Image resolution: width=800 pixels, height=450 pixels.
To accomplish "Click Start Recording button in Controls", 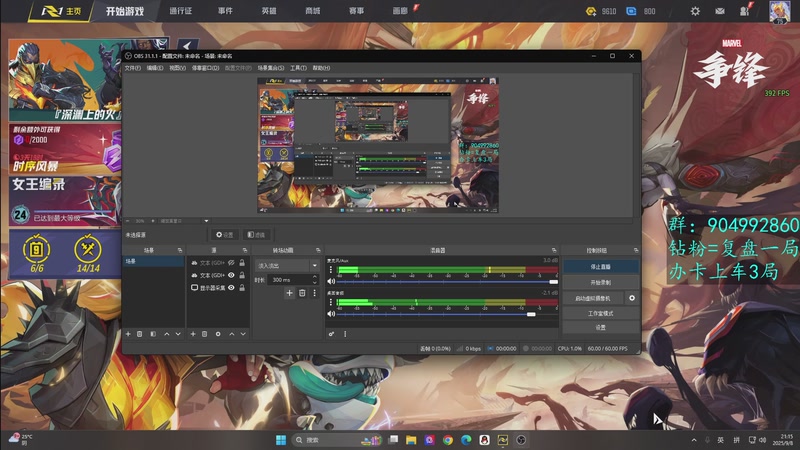I will (601, 282).
